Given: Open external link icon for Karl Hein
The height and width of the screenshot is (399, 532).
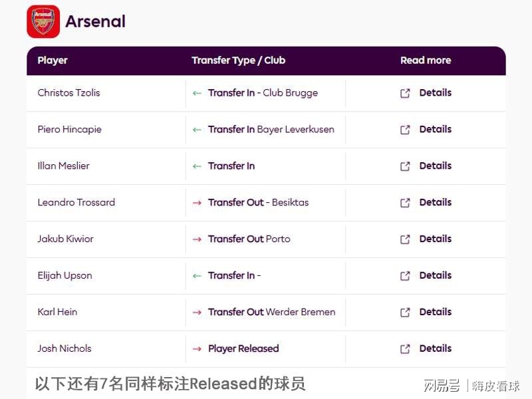Looking at the screenshot, I should pyautogui.click(x=405, y=313).
